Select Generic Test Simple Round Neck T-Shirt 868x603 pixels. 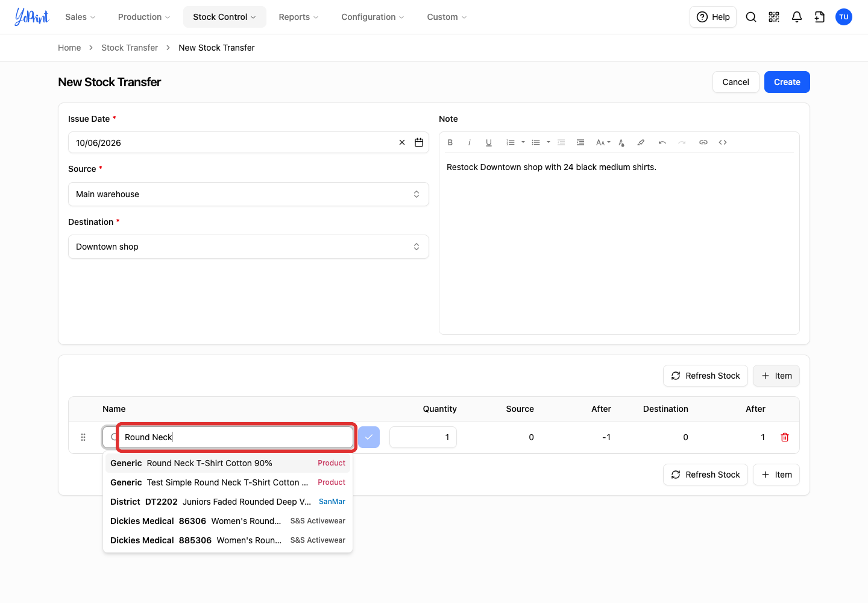[x=228, y=482]
